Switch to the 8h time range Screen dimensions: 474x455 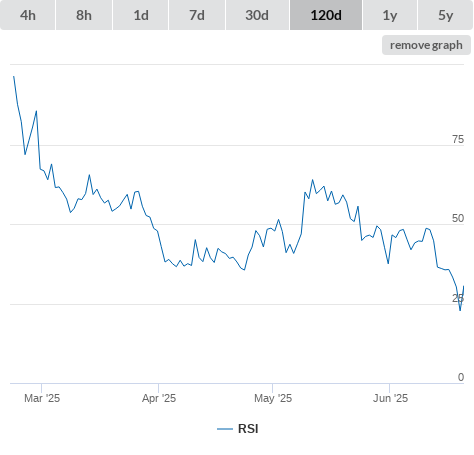click(84, 15)
